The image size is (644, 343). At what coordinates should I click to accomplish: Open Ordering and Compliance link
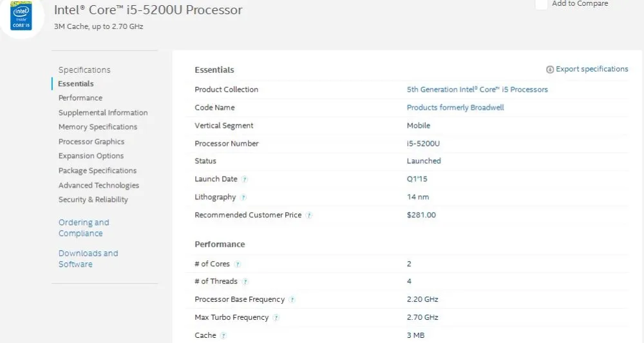tap(84, 228)
